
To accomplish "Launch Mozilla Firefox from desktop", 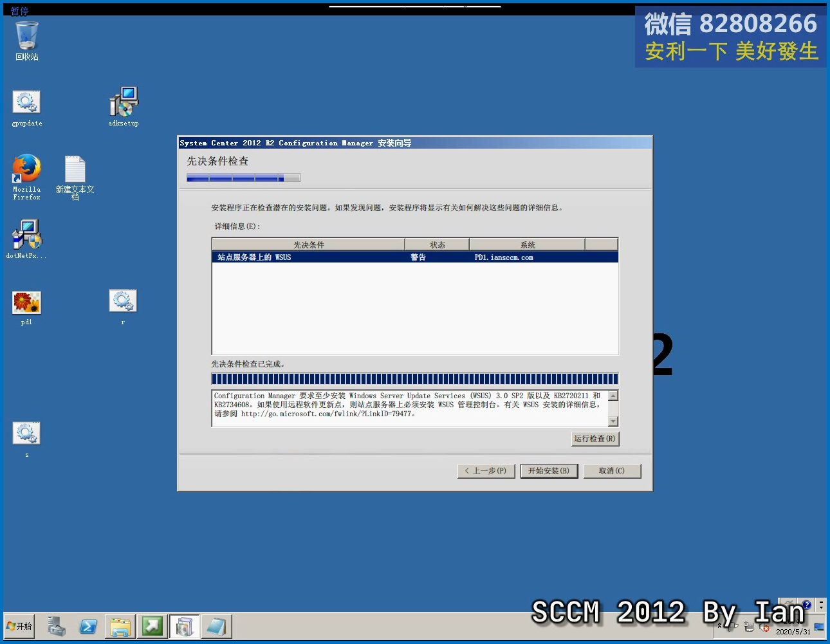I will click(x=26, y=176).
